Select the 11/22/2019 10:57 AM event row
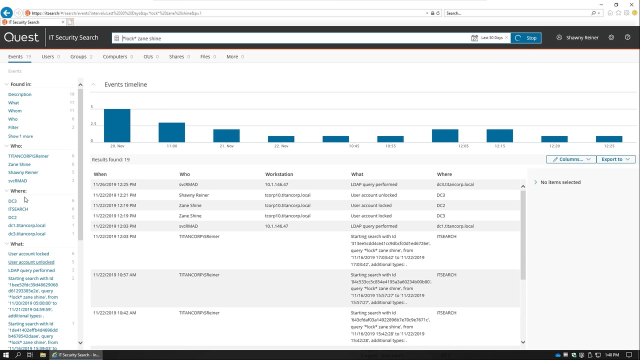This screenshot has width=640, height=360. coord(305,289)
